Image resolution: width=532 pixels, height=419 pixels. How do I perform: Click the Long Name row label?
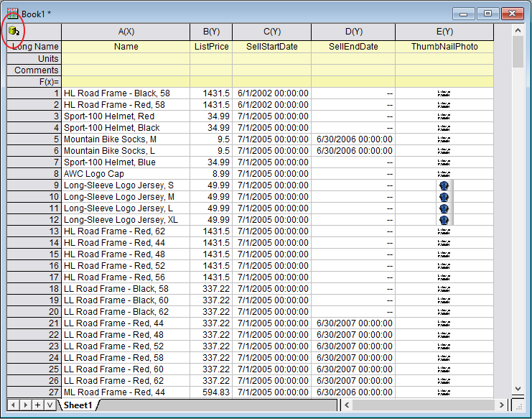34,47
